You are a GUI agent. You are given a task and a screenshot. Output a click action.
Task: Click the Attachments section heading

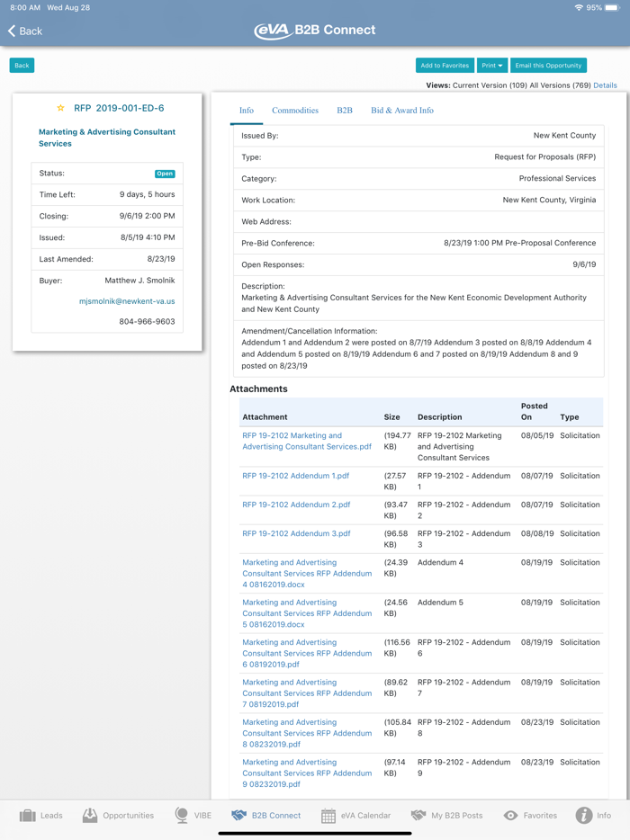pyautogui.click(x=258, y=389)
